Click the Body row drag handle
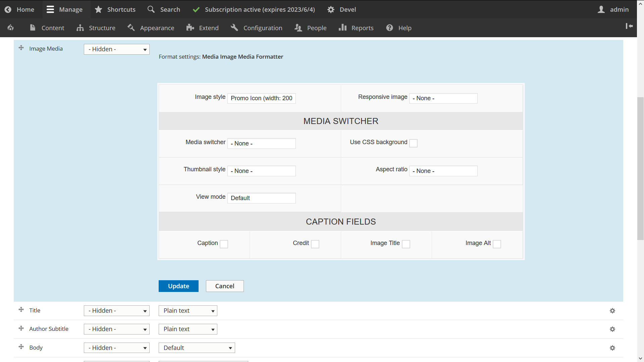 21,347
